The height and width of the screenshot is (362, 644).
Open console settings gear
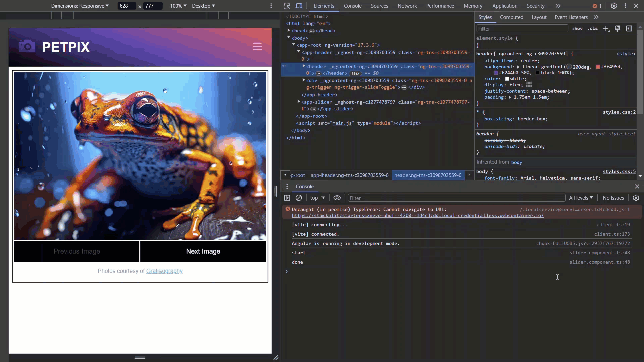pos(636,198)
